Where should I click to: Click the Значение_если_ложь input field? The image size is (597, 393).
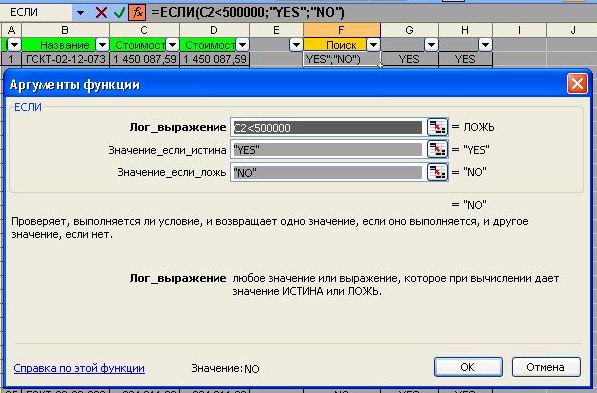click(328, 173)
